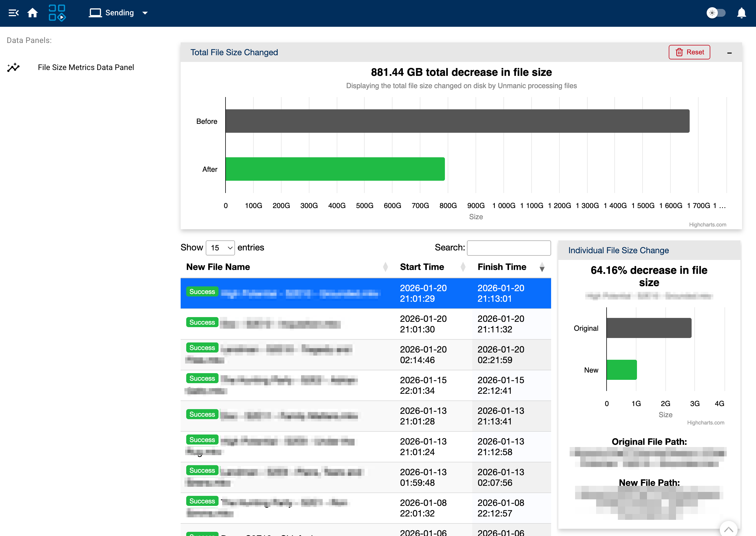Click the Reset button
Screen dimensions: 756x536
[x=689, y=52]
